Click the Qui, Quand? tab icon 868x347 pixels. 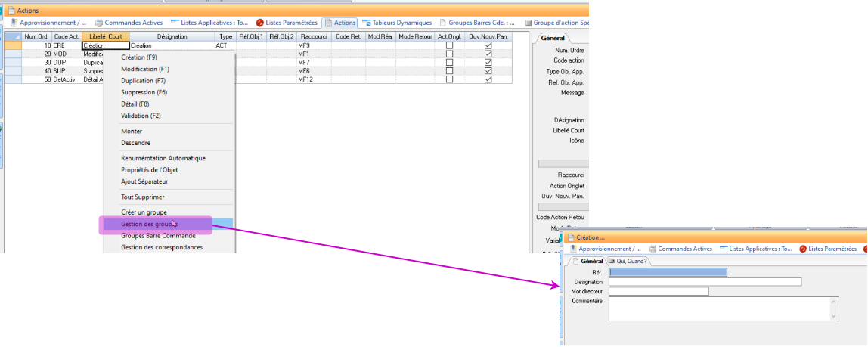(611, 261)
